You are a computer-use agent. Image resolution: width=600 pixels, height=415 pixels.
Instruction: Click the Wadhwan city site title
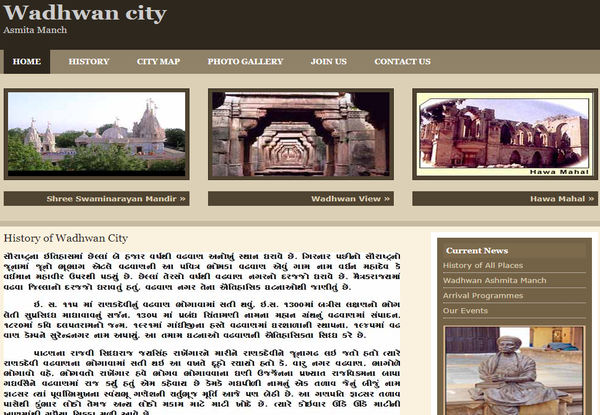click(x=85, y=13)
